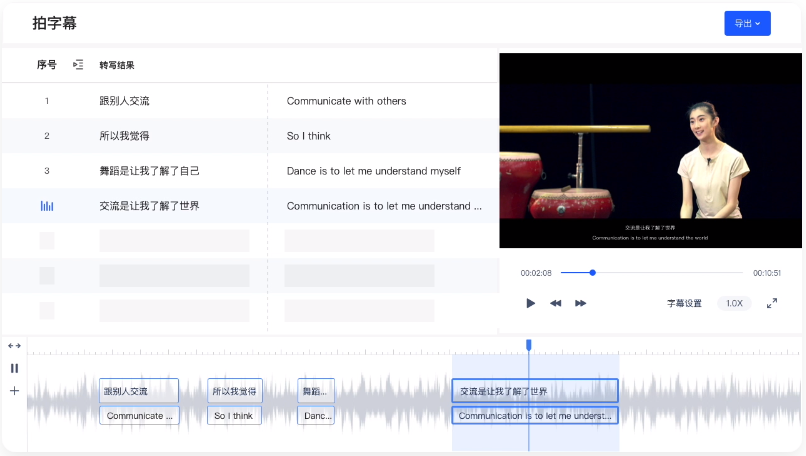Rewind the video
Screen dimensions: 806x456
tap(556, 303)
